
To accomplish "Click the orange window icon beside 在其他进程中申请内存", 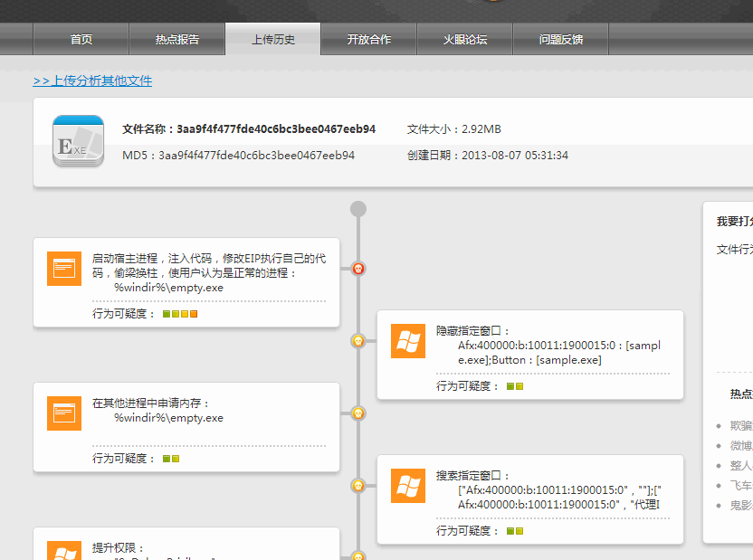I will click(x=64, y=413).
